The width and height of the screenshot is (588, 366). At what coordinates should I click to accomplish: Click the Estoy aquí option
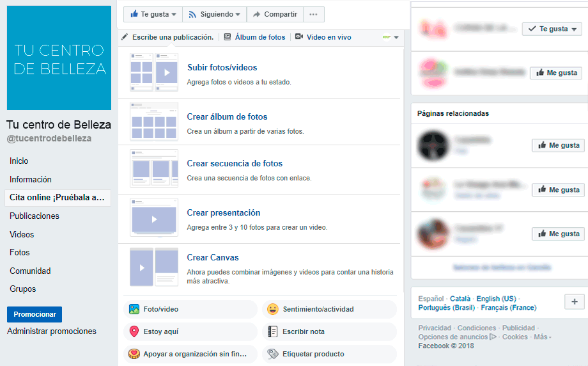(190, 331)
